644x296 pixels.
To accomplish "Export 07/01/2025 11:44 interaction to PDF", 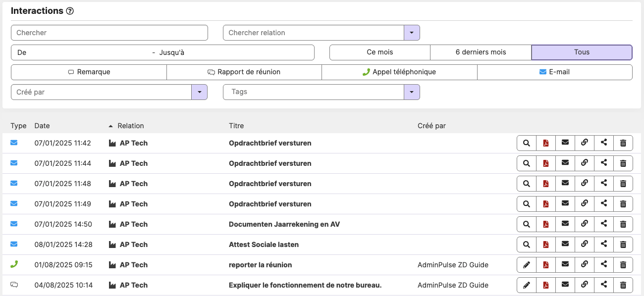I will click(x=546, y=163).
